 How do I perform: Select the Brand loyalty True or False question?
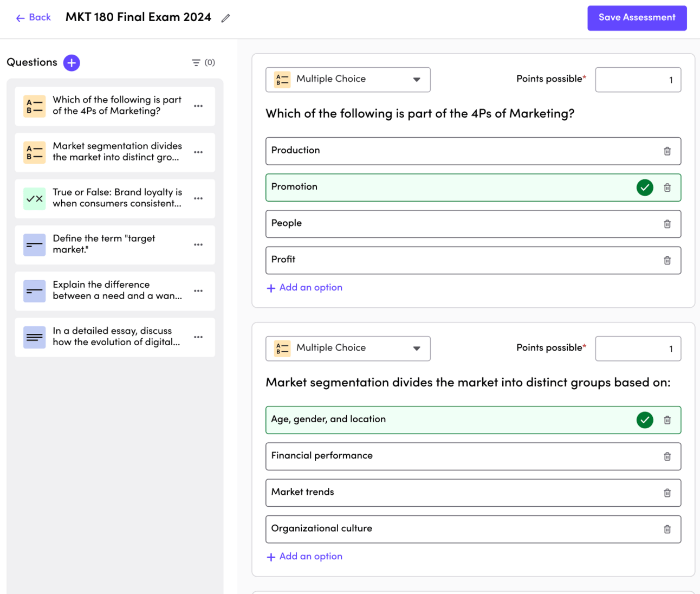[115, 198]
